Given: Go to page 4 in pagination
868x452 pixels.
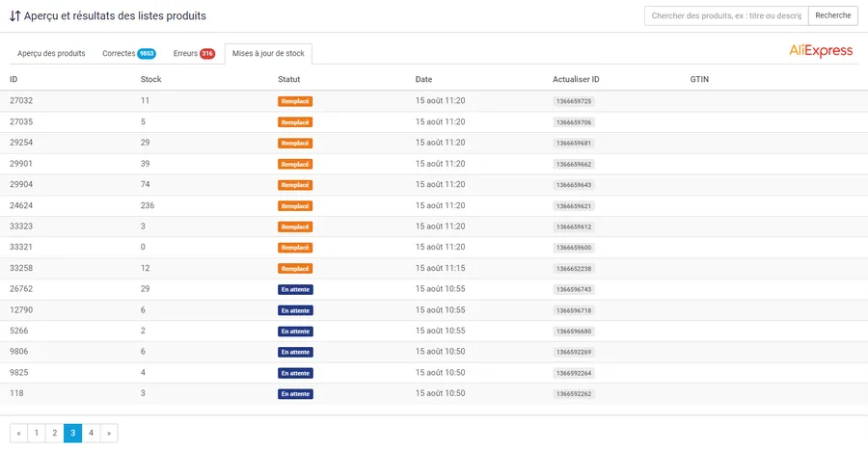Looking at the screenshot, I should pos(91,434).
